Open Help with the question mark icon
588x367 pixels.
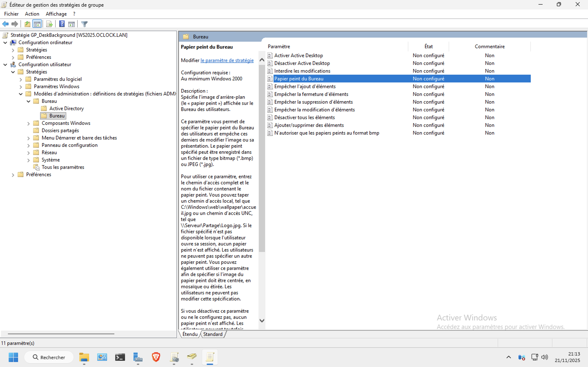click(62, 24)
